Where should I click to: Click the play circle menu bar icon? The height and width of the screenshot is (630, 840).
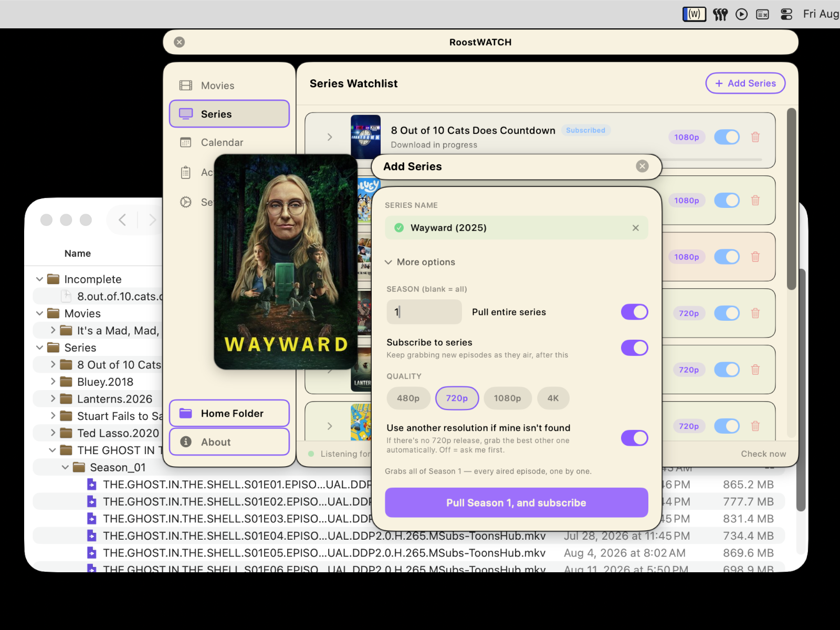pos(741,14)
